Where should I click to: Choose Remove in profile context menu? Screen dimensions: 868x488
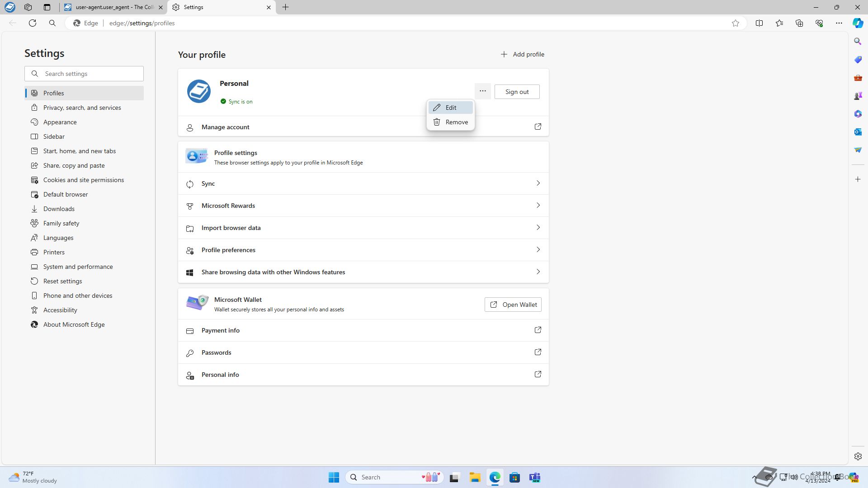coord(450,122)
